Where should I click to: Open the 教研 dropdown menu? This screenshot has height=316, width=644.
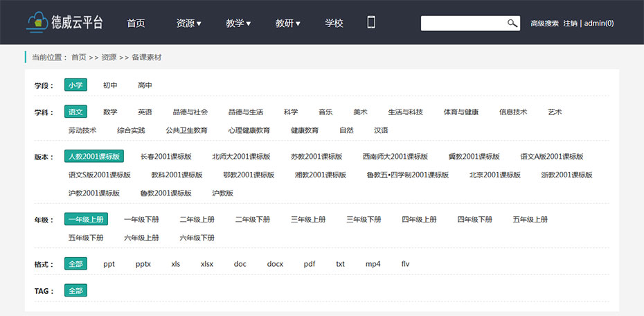(288, 23)
